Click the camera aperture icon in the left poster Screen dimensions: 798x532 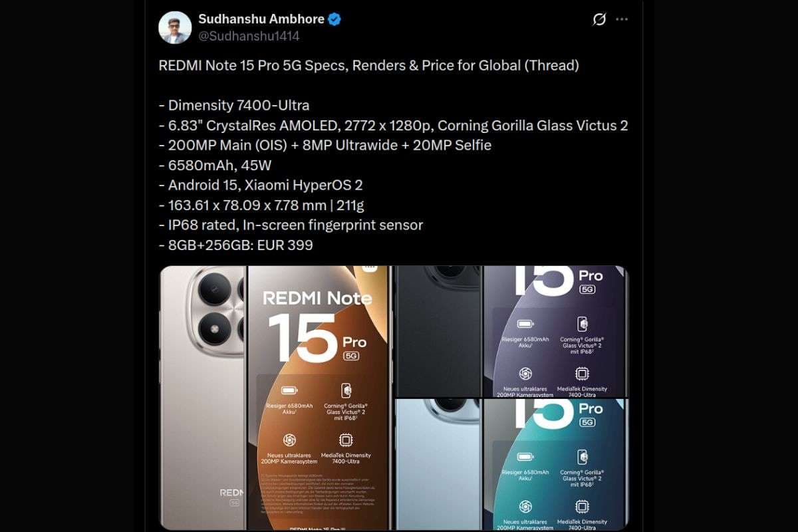289,440
